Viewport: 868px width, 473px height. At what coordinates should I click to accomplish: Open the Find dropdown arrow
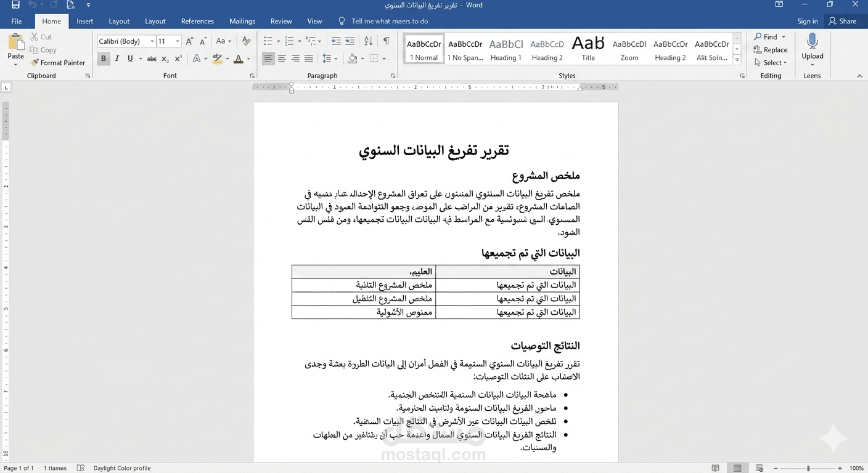point(784,37)
